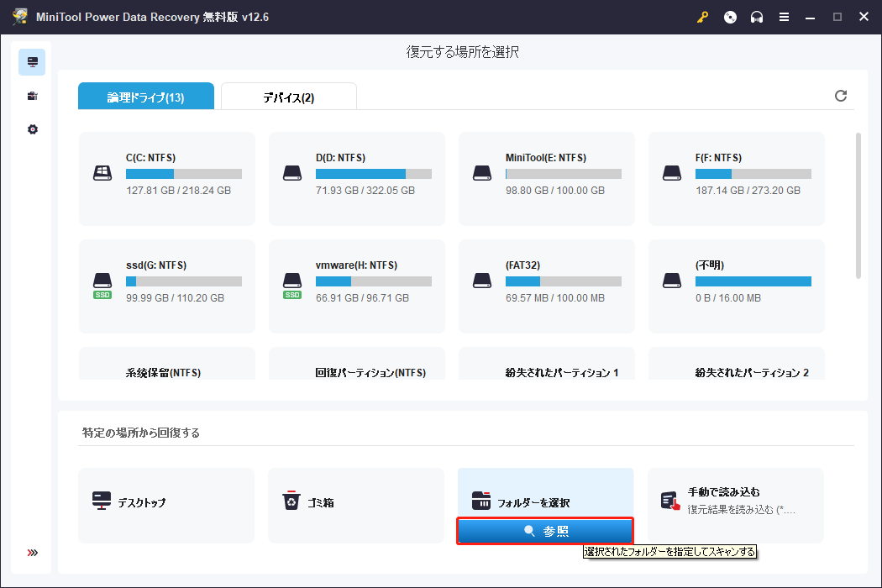Switch to デバイス(2) tab
This screenshot has height=588, width=882.
coord(289,97)
